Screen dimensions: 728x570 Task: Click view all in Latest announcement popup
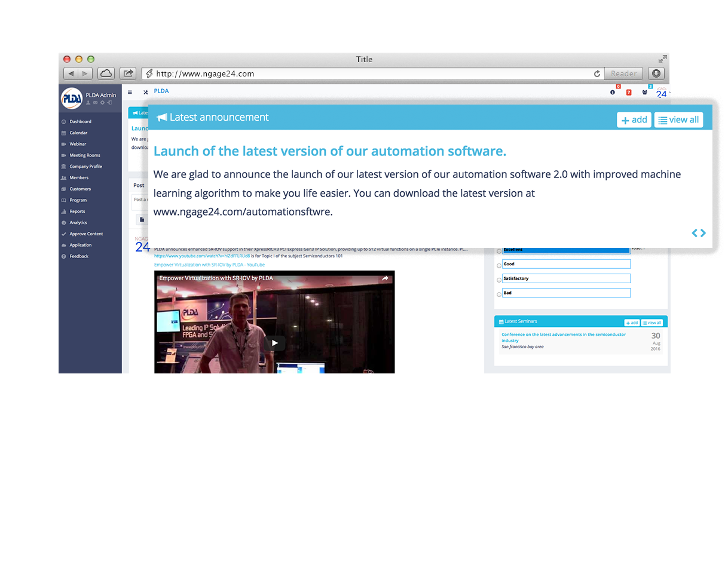click(678, 120)
